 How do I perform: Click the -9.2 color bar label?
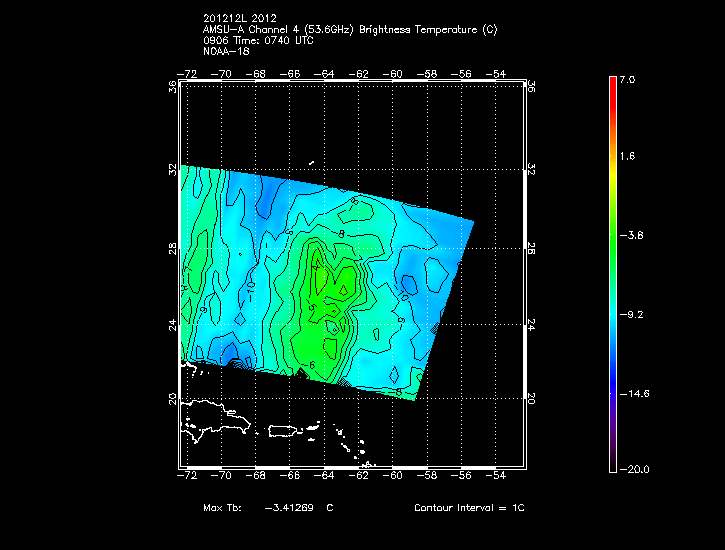(634, 314)
